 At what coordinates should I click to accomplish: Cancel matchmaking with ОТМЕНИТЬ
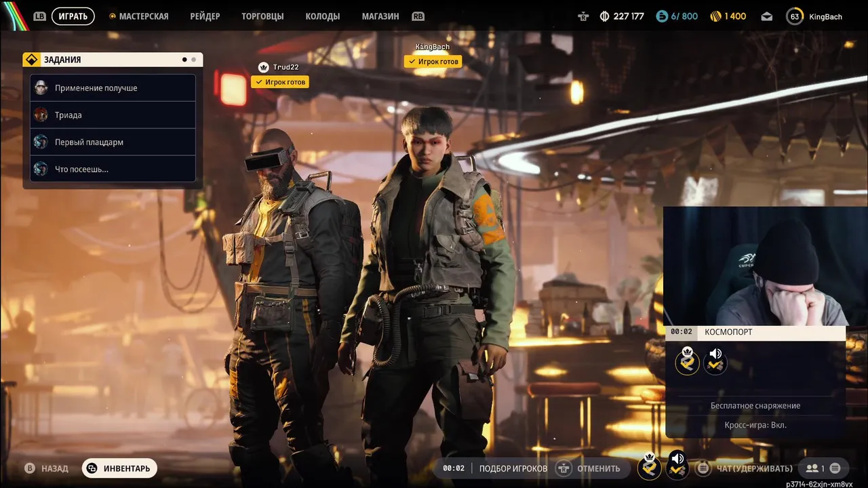pyautogui.click(x=598, y=468)
